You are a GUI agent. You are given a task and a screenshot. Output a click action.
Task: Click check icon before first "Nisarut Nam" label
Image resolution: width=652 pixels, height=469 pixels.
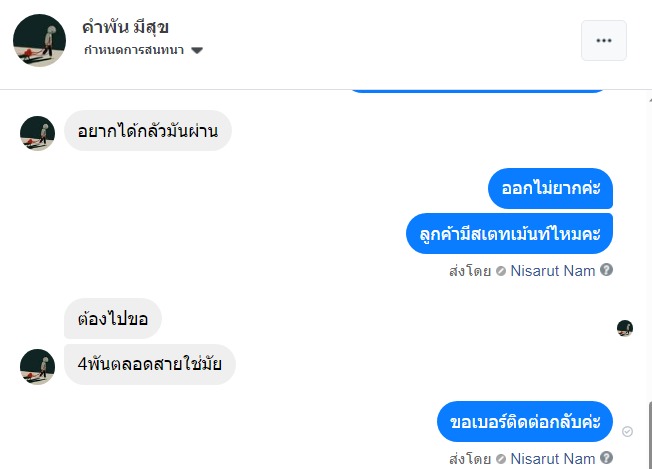501,270
